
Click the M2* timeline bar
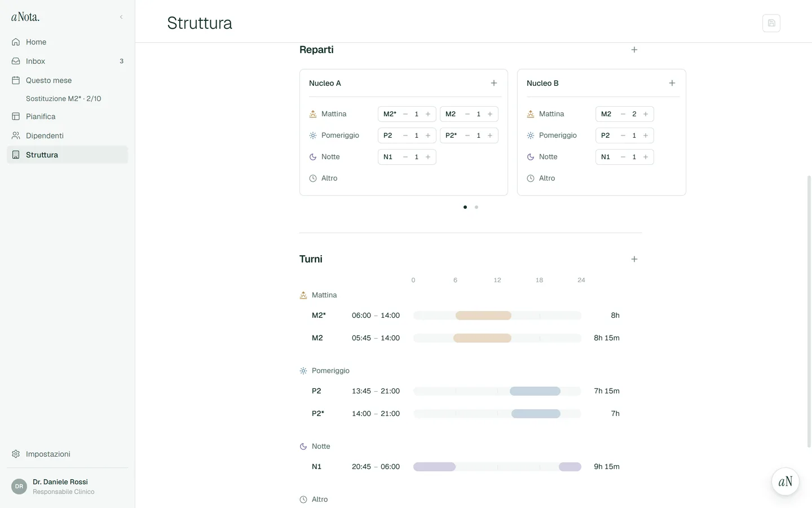(483, 316)
